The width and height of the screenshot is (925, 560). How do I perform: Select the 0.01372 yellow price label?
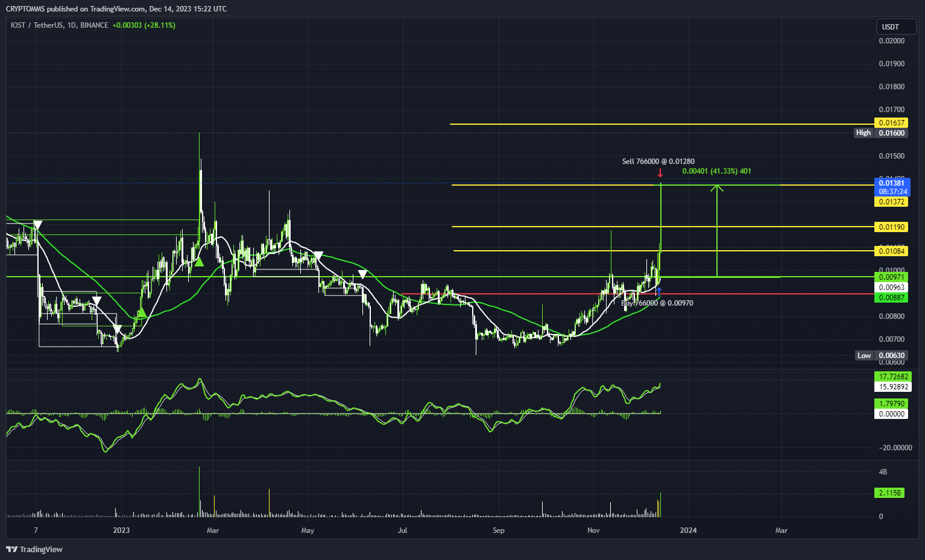coord(891,202)
